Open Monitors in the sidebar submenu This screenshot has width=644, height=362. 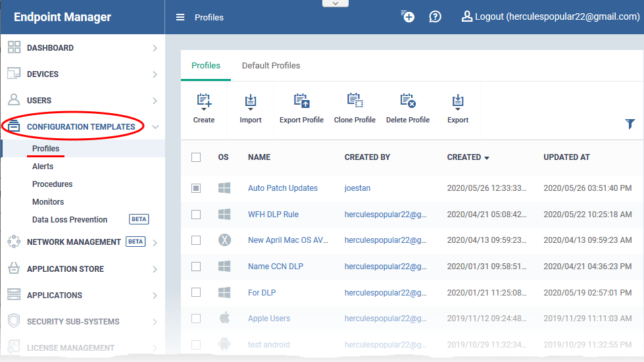pos(48,202)
